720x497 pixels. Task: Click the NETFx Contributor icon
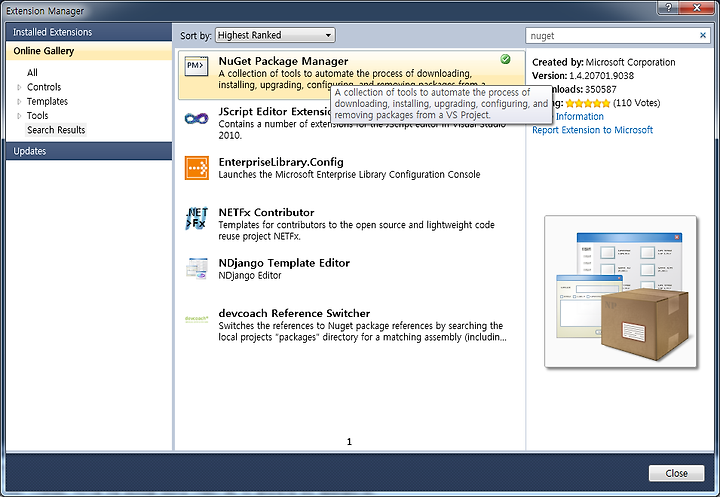(x=197, y=218)
